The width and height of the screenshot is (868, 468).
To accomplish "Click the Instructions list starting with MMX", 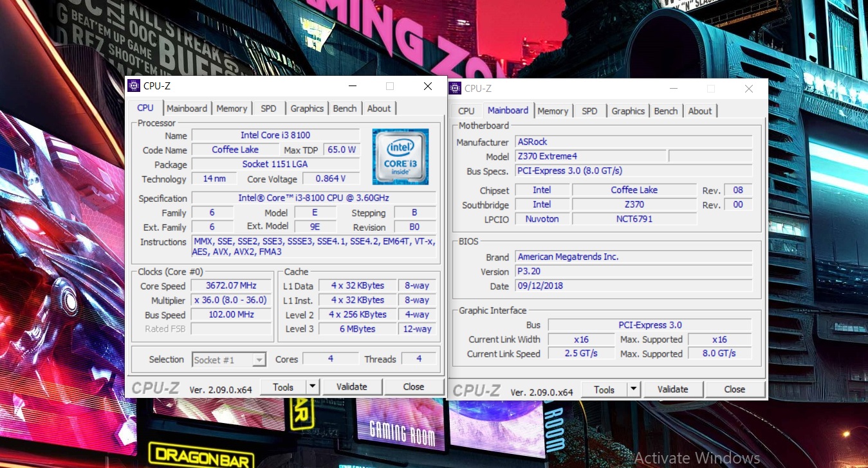I will [314, 247].
